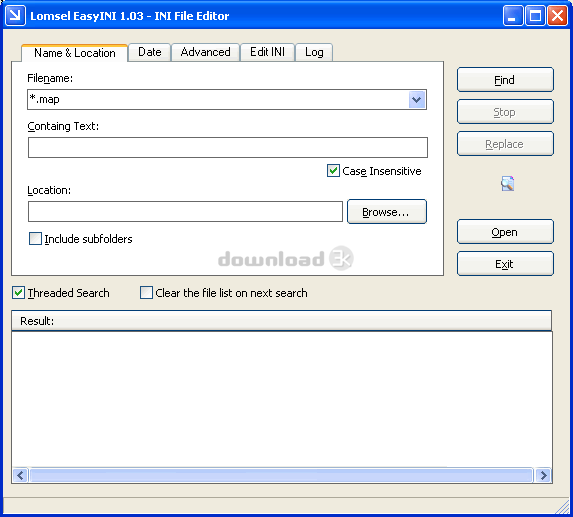Uncheck the Case Insensitive checkbox
573x517 pixels.
(x=333, y=171)
